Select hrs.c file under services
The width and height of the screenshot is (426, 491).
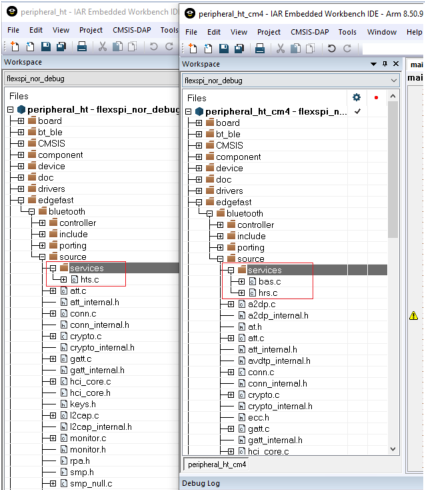coord(268,293)
